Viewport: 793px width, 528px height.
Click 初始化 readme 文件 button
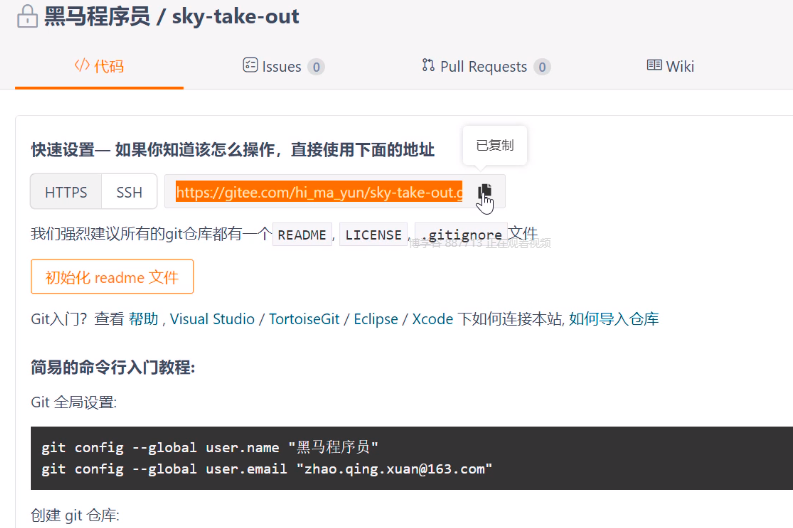pyautogui.click(x=112, y=277)
